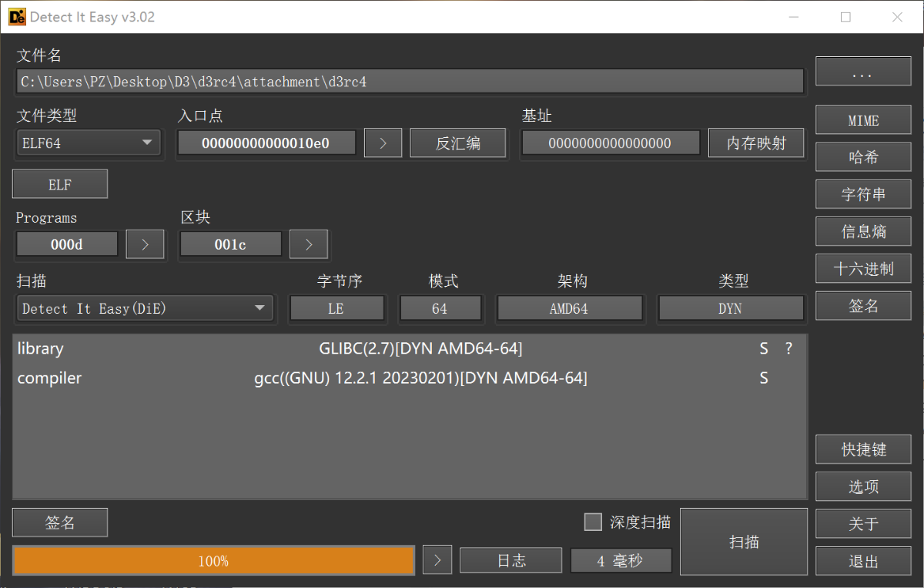Open the 选项 options dialog

(x=863, y=486)
